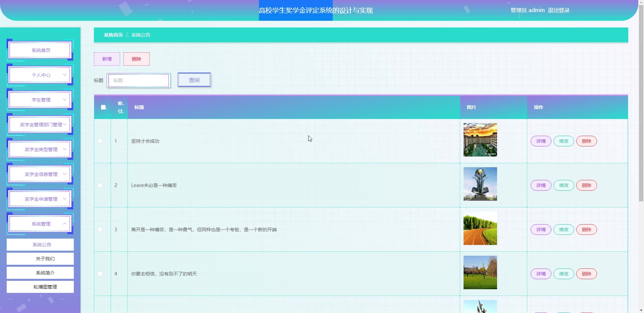Image resolution: width=644 pixels, height=313 pixels.
Task: Open the building thumbnail in row 1
Action: [x=480, y=140]
